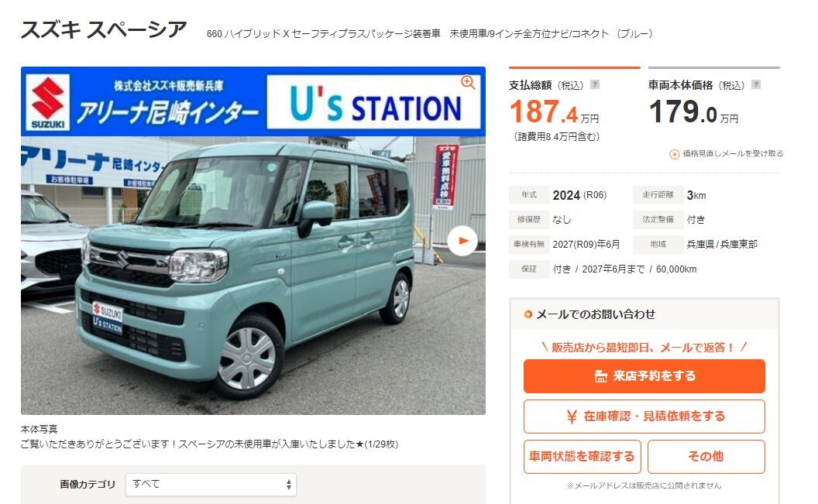
Task: Click the dropdown arrows in すべて selector
Action: click(288, 485)
